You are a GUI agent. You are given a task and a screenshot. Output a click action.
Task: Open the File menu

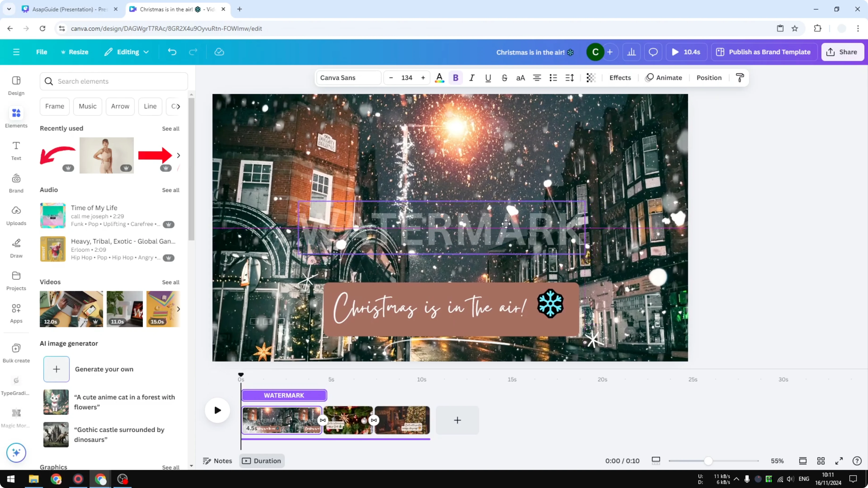[x=42, y=52]
